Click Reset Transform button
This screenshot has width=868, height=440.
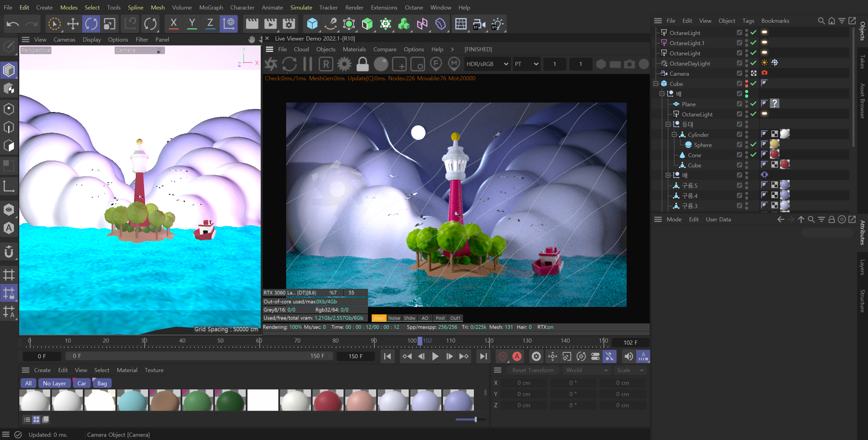pyautogui.click(x=533, y=370)
